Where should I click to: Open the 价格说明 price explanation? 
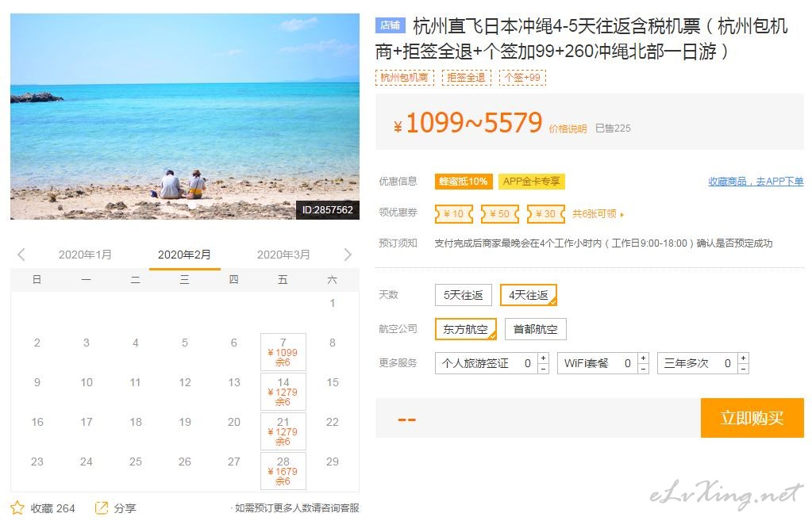point(568,128)
